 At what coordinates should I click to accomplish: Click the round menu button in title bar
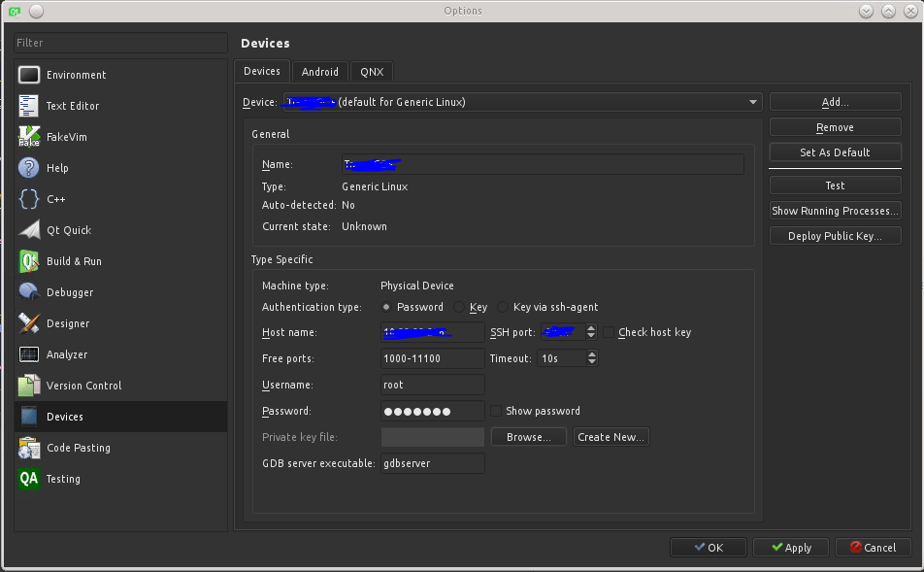[37, 12]
